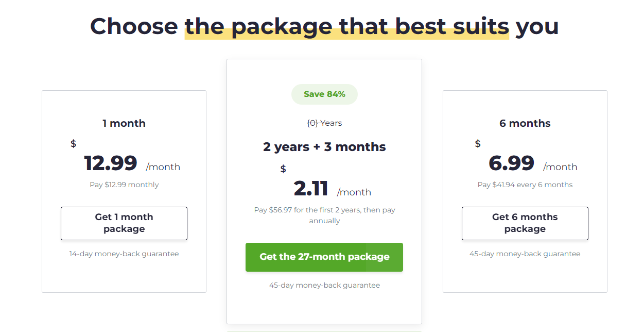Click the 14-day money-back guarantee text
This screenshot has height=332, width=644.
point(124,254)
